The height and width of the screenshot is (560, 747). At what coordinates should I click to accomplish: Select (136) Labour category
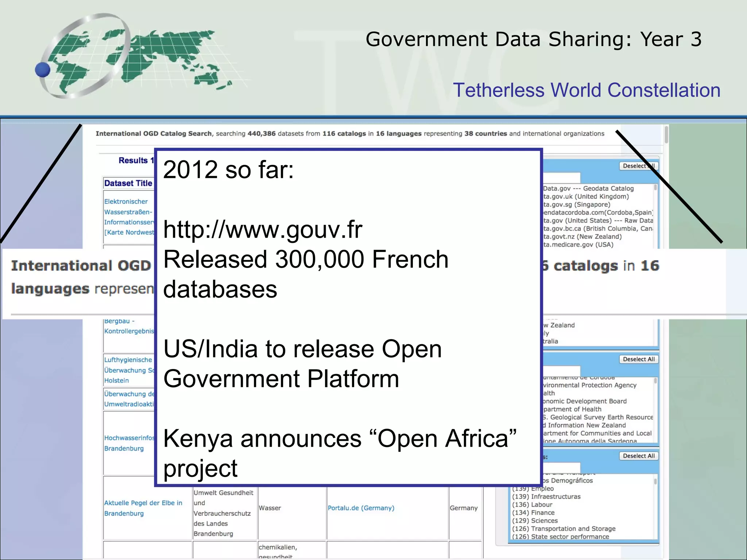tap(532, 505)
